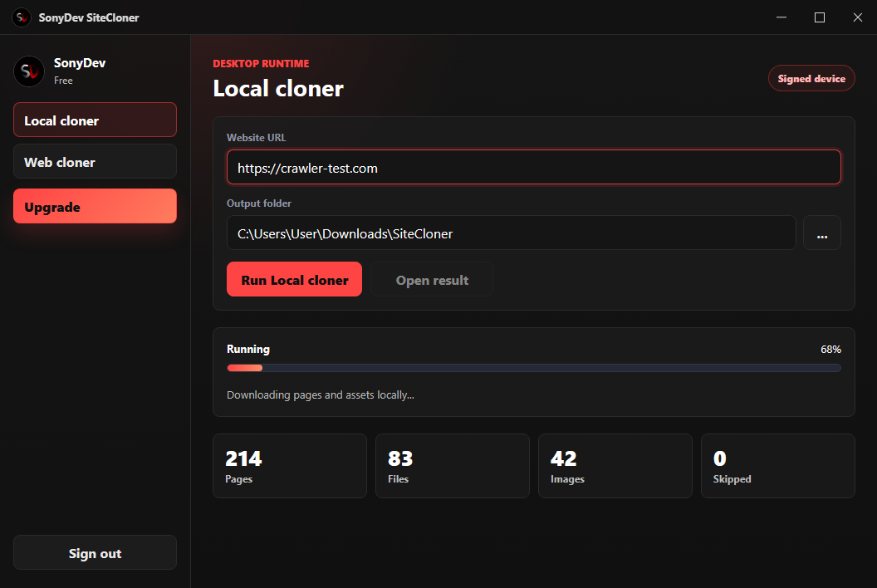Viewport: 877px width, 588px height.
Task: Sign out of the SonyDev account
Action: pos(95,553)
